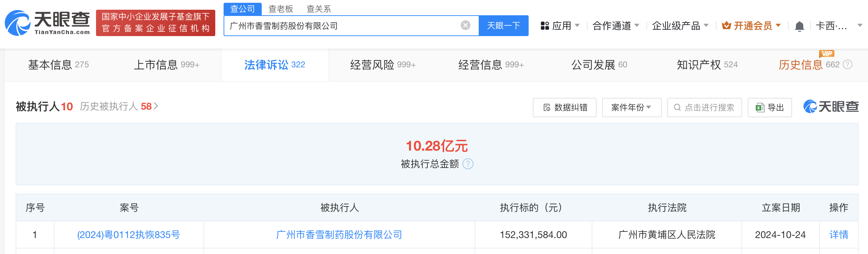Click the 数据纠错 button
868x254 pixels.
[x=564, y=108]
